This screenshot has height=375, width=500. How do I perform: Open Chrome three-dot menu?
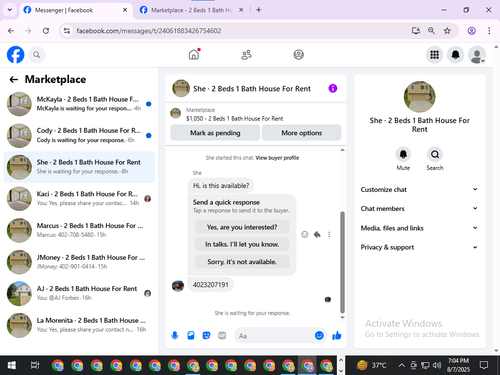(489, 31)
